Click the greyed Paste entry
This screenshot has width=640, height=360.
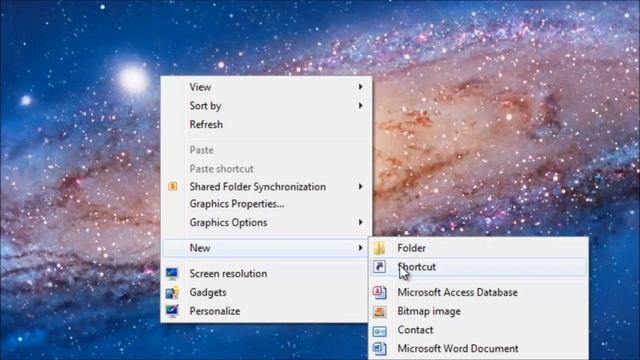point(266,150)
